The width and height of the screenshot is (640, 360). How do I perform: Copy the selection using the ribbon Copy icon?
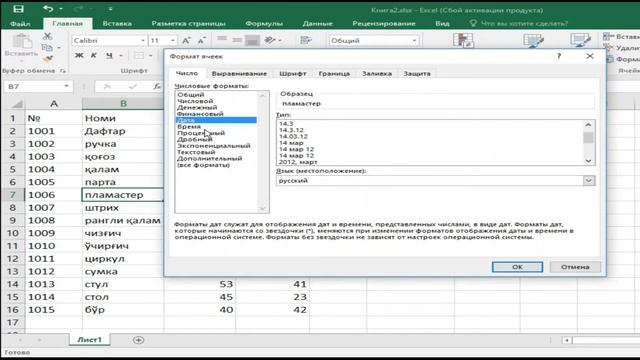(47, 48)
